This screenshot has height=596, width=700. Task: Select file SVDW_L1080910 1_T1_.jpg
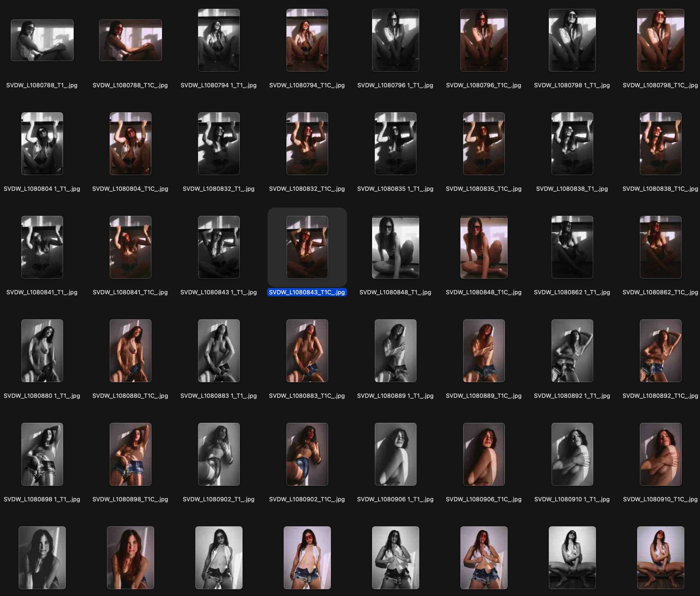572,454
